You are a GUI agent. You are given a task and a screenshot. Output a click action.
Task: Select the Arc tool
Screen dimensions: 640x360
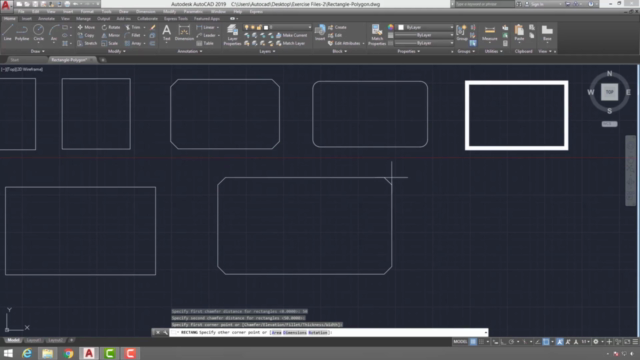point(53,33)
